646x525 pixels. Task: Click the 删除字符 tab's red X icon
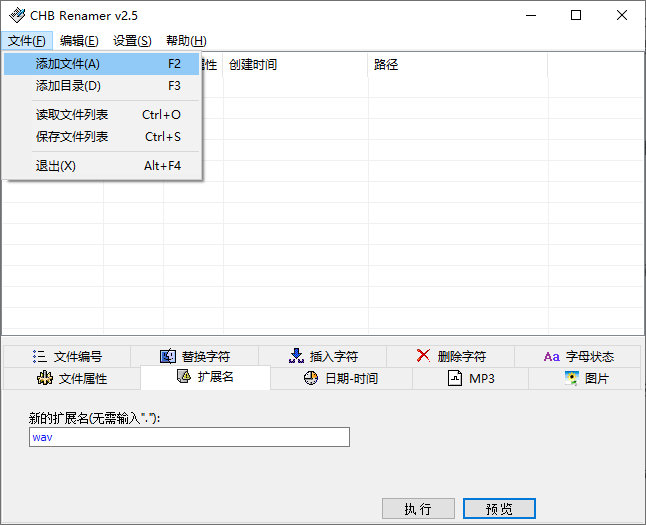click(423, 355)
